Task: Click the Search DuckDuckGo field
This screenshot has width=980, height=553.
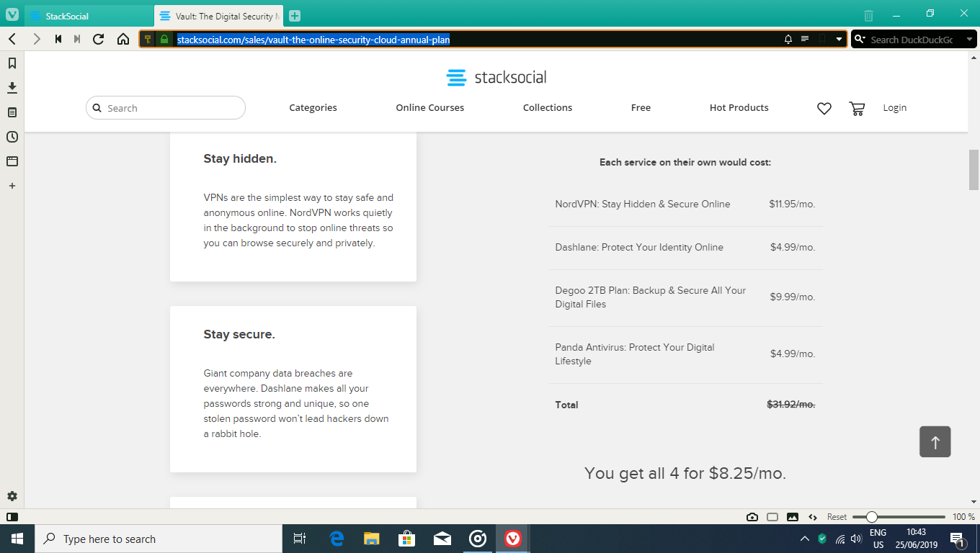Action: point(912,40)
